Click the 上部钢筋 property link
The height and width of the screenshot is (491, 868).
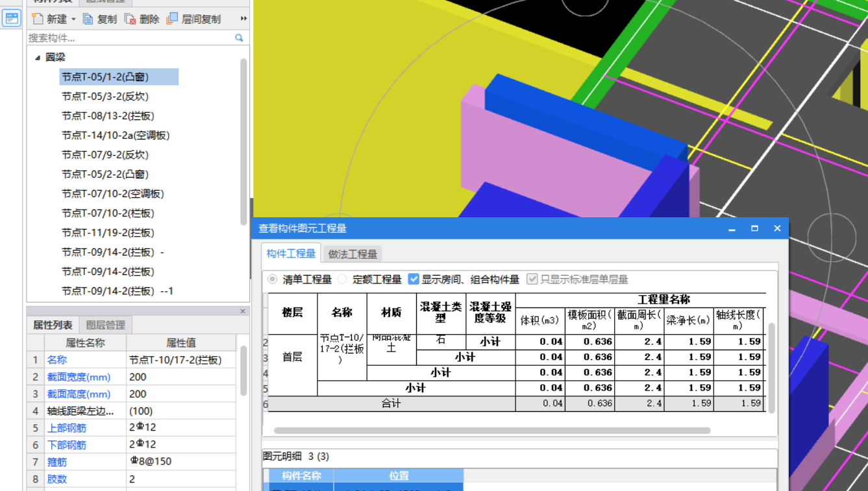pos(67,428)
